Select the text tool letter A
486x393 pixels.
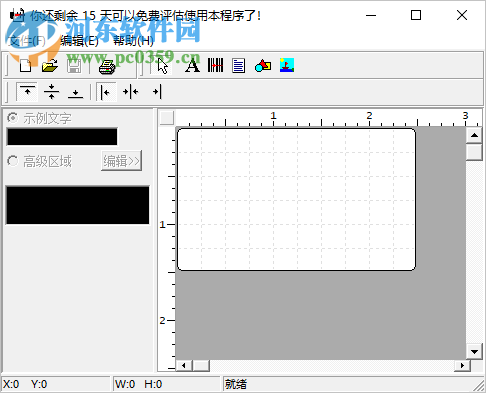click(192, 66)
